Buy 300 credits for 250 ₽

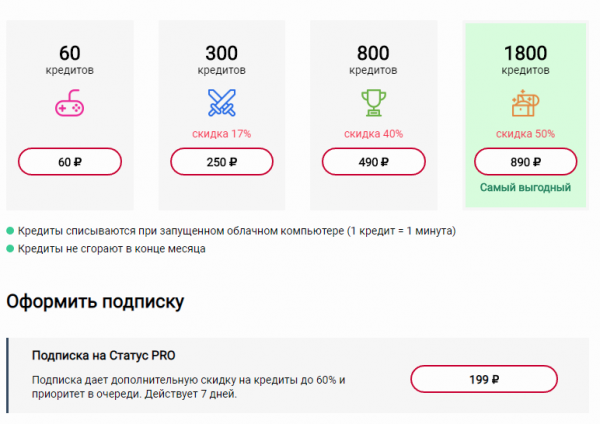pos(221,162)
